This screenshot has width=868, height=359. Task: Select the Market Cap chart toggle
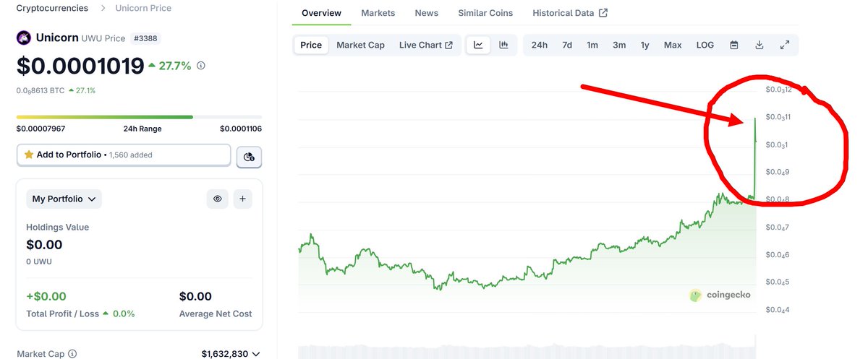(360, 45)
